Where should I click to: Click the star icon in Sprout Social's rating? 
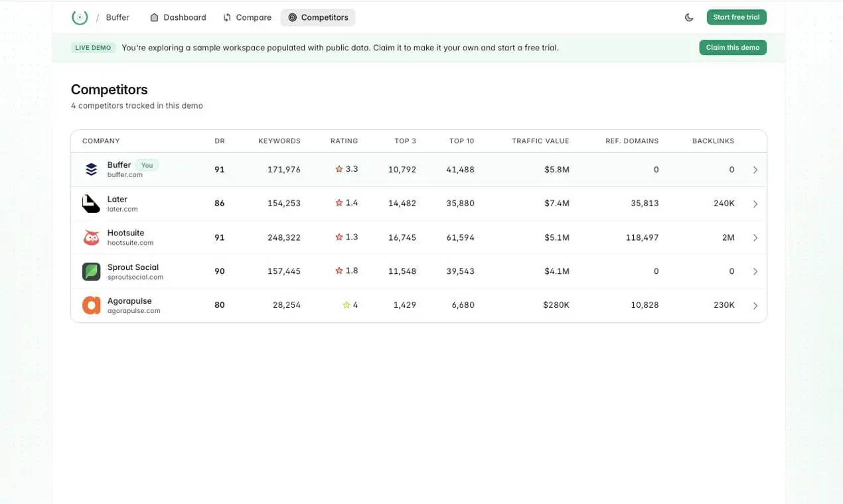pyautogui.click(x=339, y=271)
